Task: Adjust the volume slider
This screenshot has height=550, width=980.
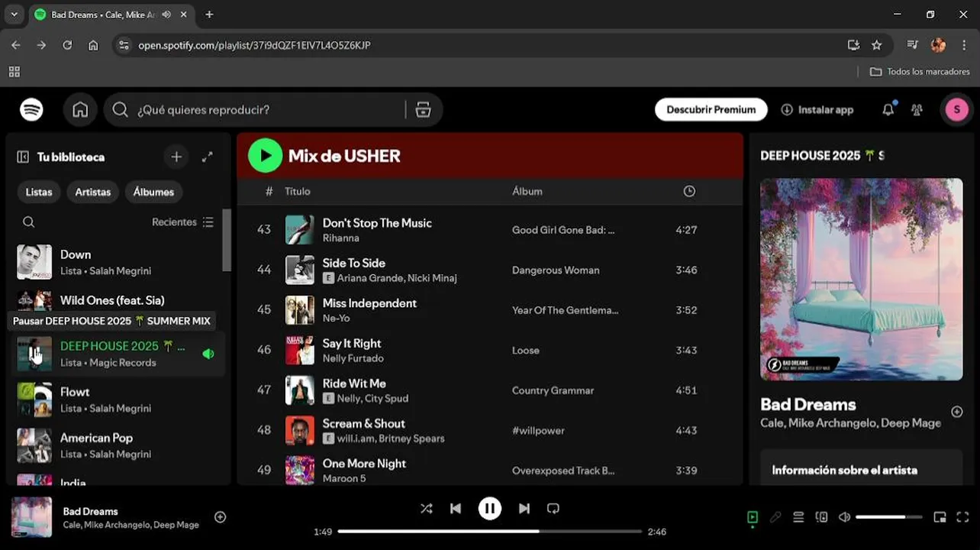Action: (x=889, y=517)
